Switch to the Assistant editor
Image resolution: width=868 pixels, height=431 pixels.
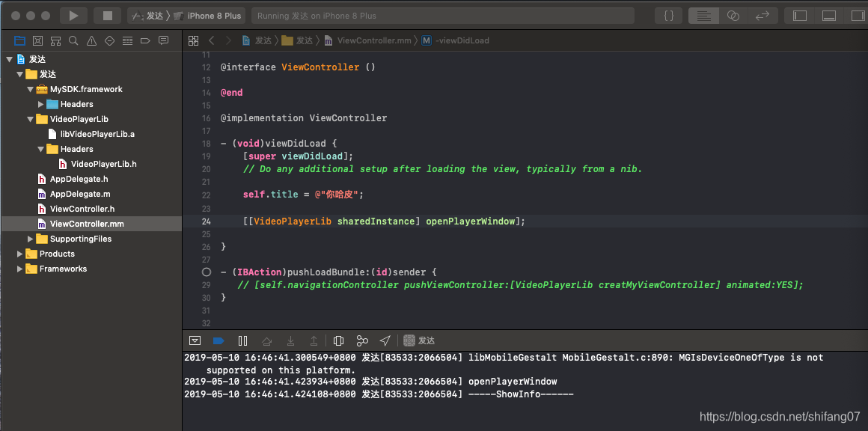point(733,16)
